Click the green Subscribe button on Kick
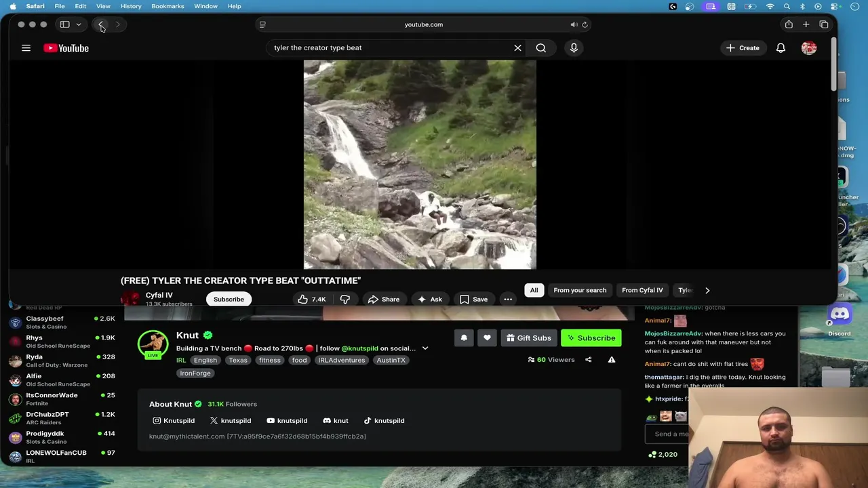The height and width of the screenshot is (488, 868). (x=591, y=338)
